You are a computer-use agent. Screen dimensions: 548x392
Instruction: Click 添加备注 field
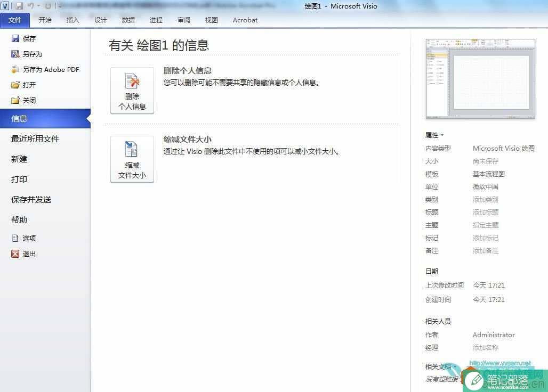pyautogui.click(x=486, y=251)
